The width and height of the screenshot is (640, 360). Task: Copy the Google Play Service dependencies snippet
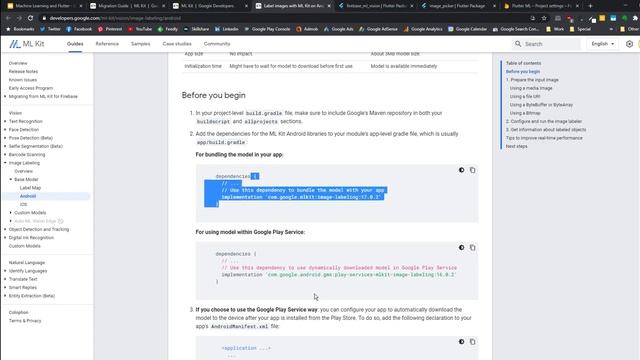coord(472,247)
